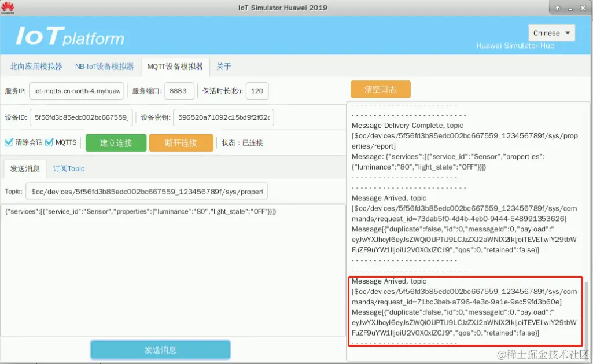Click the JSON message body text area
The image size is (593, 364).
click(x=173, y=270)
